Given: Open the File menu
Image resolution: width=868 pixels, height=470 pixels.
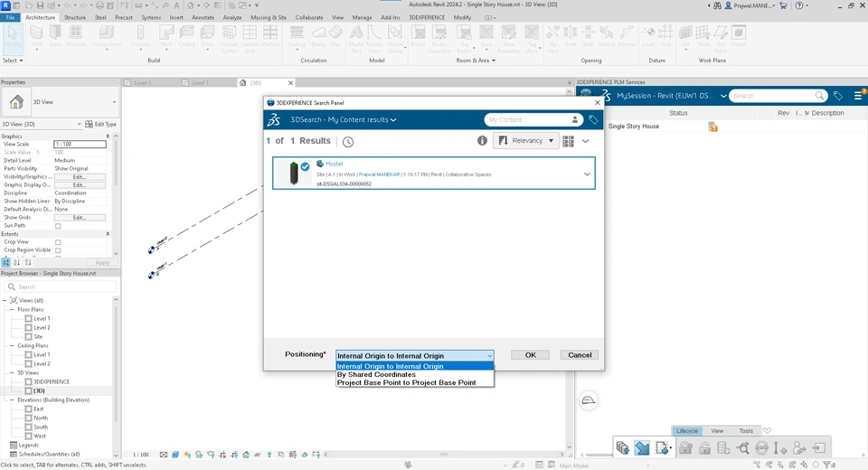Looking at the screenshot, I should [x=10, y=17].
